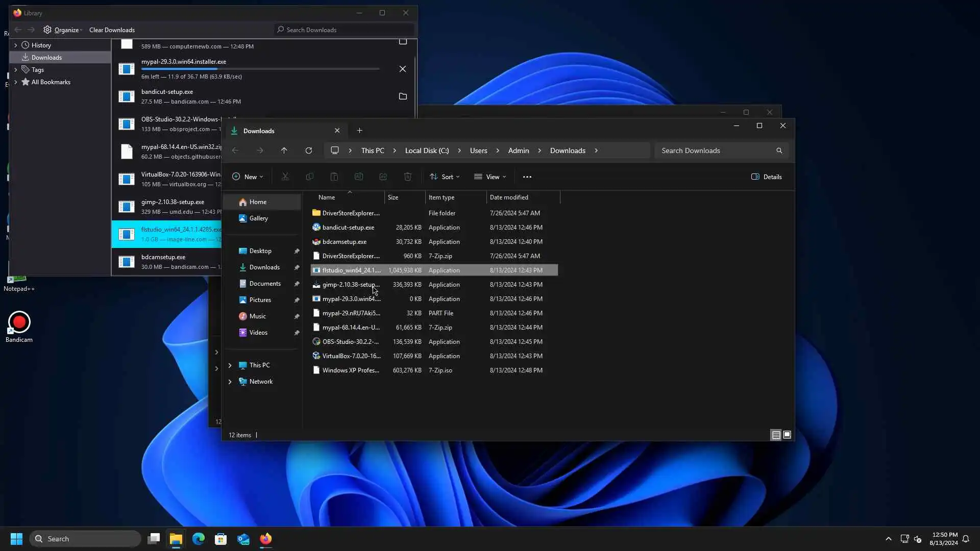Click the Admin breadcrumb segment
The width and height of the screenshot is (980, 551).
518,151
